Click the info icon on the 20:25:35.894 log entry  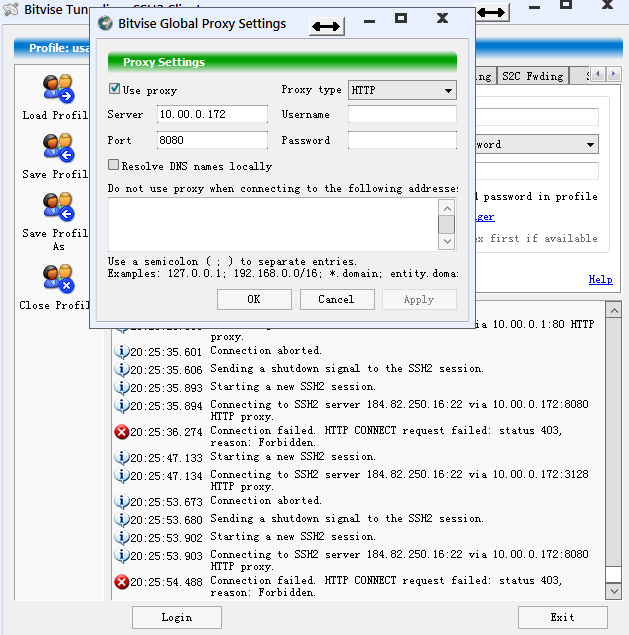click(122, 405)
